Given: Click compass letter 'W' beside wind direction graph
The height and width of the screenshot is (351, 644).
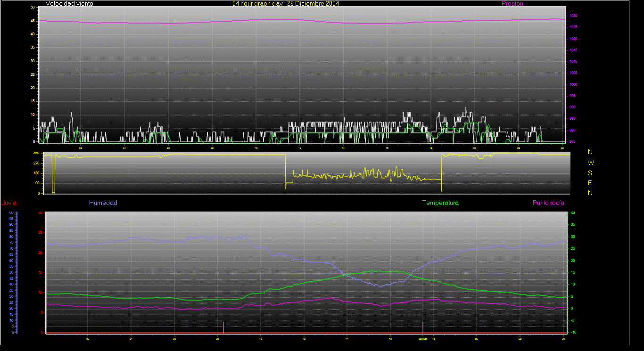Looking at the screenshot, I should (591, 163).
